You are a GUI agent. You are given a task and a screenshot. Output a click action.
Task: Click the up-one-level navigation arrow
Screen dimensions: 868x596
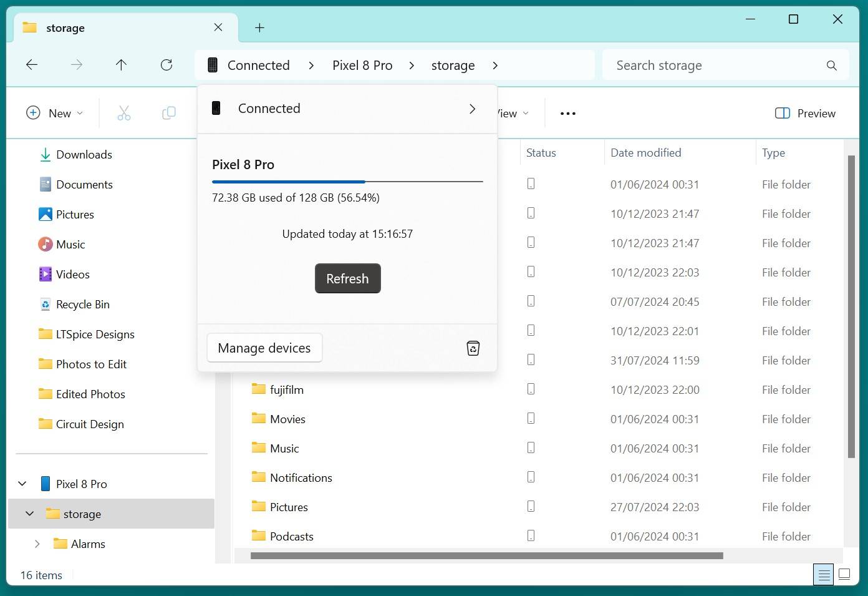(121, 65)
